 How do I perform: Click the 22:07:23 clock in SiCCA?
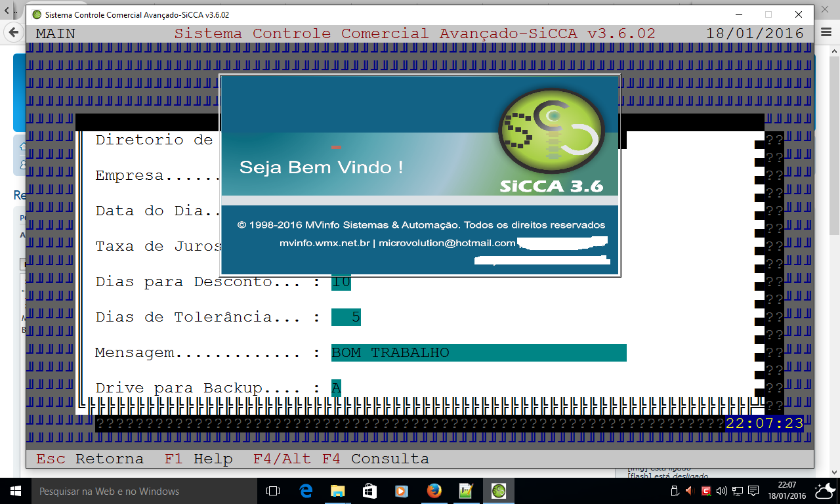point(765,424)
